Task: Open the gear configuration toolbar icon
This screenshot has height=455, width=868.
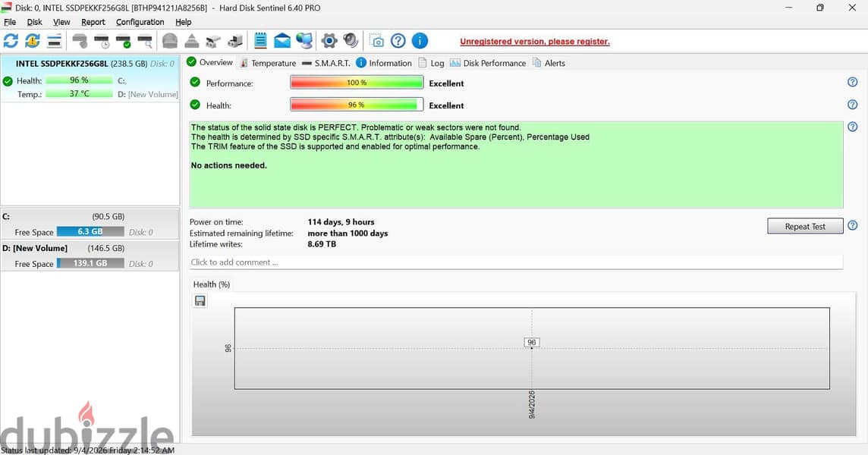Action: (x=329, y=40)
